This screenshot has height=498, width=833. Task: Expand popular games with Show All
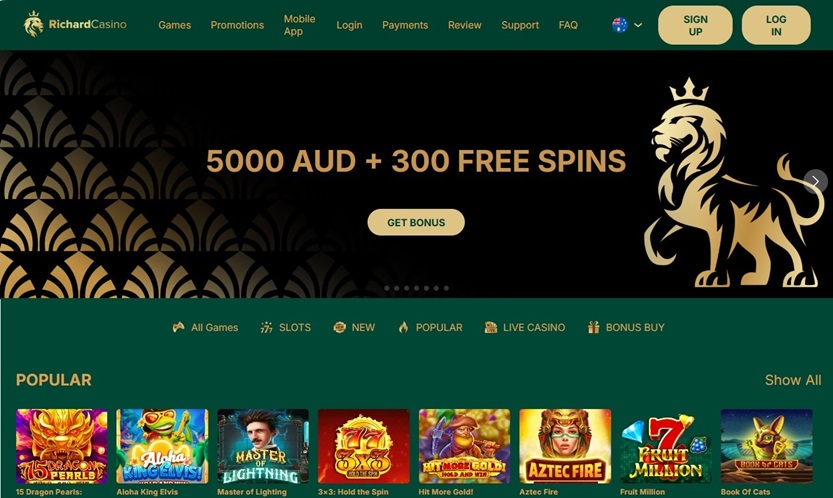pos(793,380)
